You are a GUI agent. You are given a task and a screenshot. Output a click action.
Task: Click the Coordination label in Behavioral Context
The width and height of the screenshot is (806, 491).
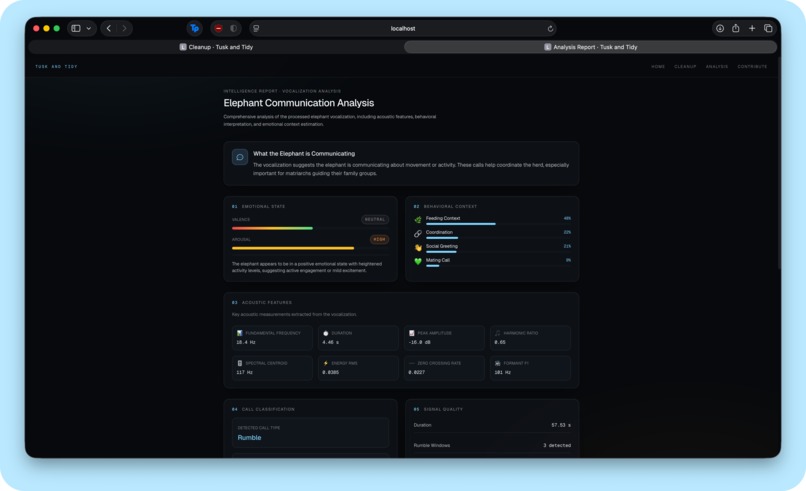coord(439,232)
